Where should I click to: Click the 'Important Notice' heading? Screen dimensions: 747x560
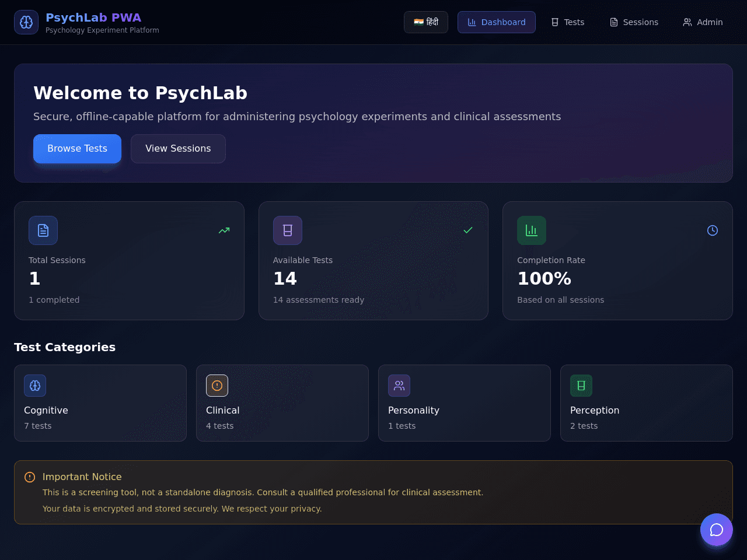(x=82, y=477)
